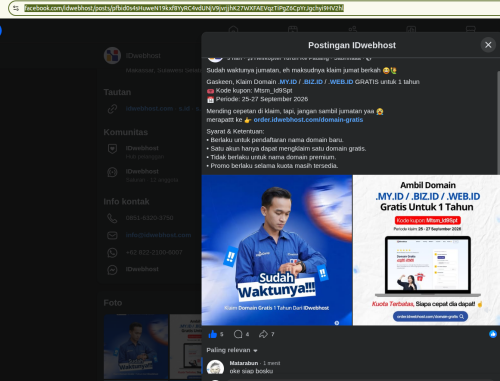Viewport: 500px width, 381px height.
Task: Click the browser address bar URL
Action: [184, 8]
